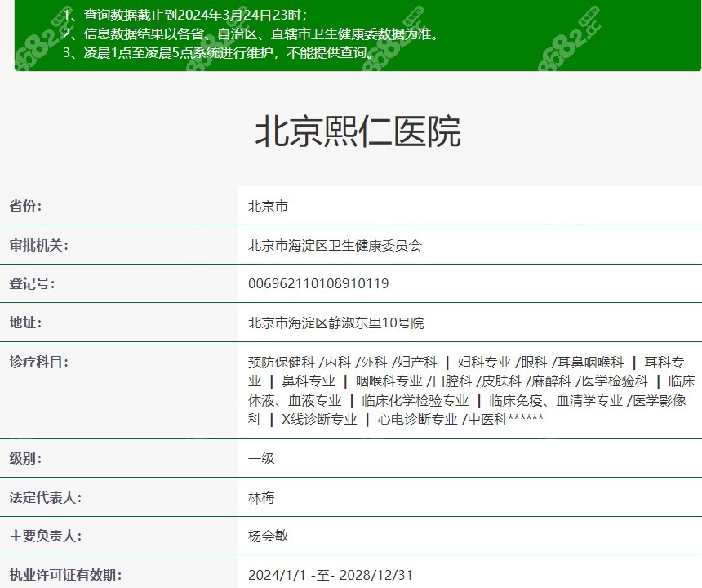This screenshot has height=588, width=702.
Task: Select the 登记号 label
Action: coord(32,283)
